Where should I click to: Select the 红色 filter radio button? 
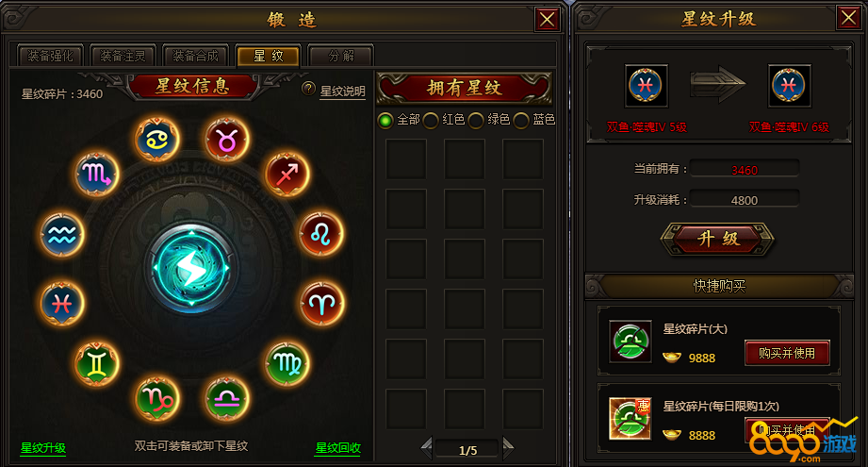click(x=431, y=120)
